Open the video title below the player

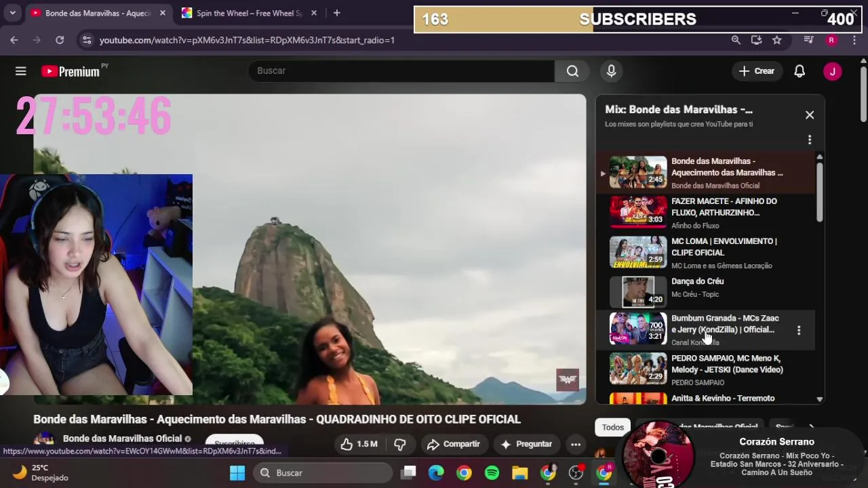pyautogui.click(x=277, y=420)
